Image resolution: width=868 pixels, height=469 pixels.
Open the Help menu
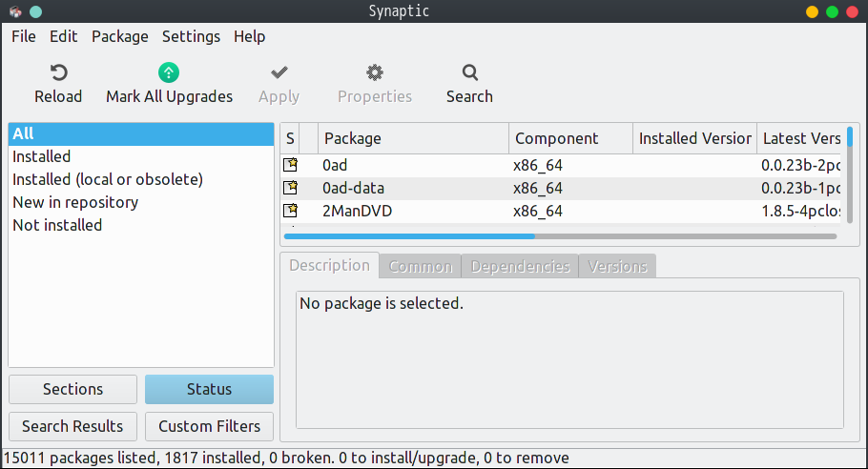pyautogui.click(x=249, y=36)
